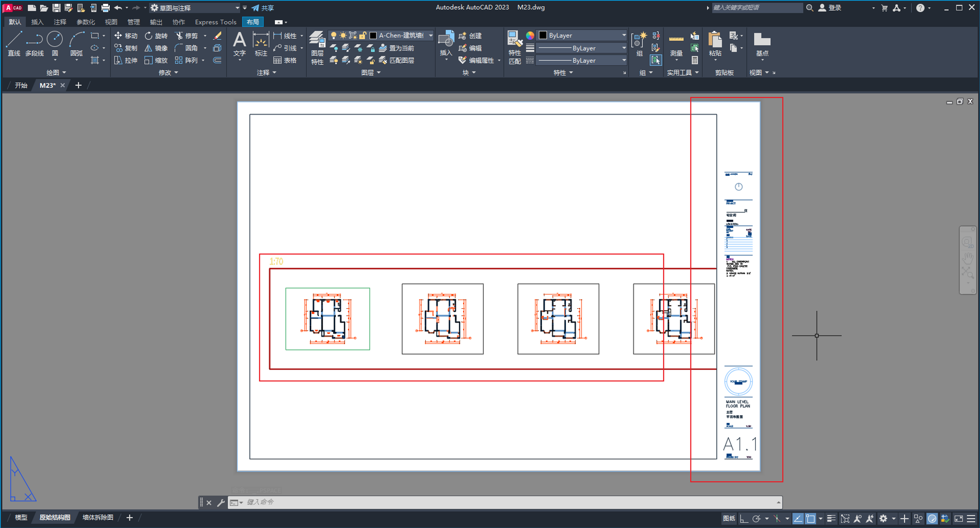
Task: Click the Rotate (旋转) tool
Action: coord(156,36)
